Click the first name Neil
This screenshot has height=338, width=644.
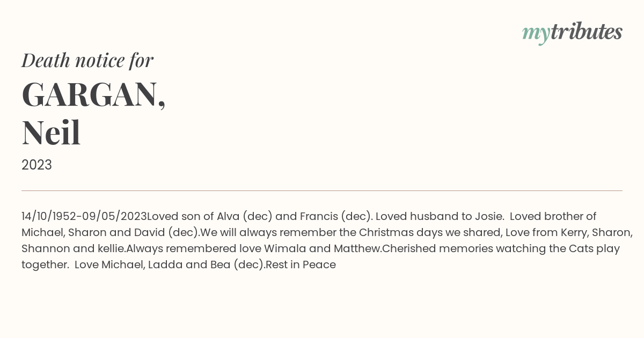coord(52,133)
